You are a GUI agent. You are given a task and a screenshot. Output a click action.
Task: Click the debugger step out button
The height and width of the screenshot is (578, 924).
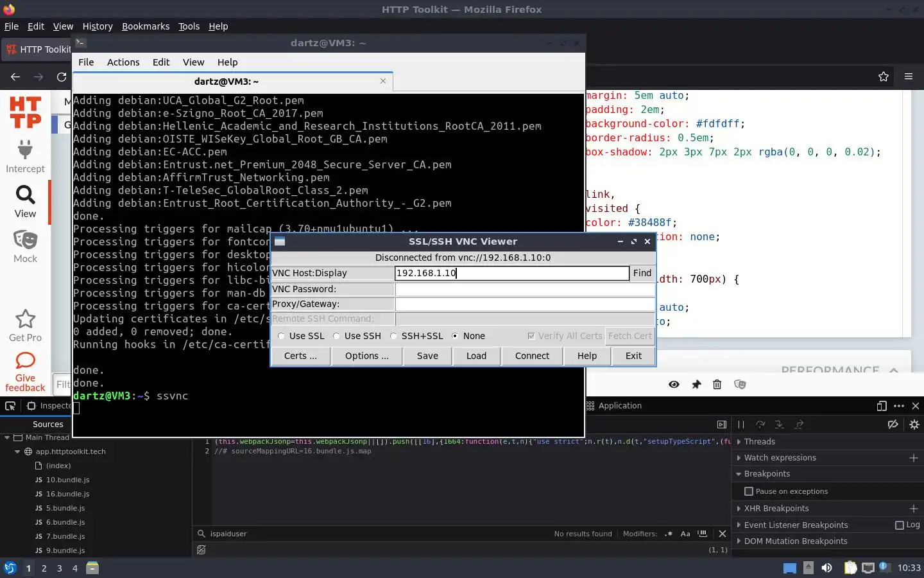799,425
